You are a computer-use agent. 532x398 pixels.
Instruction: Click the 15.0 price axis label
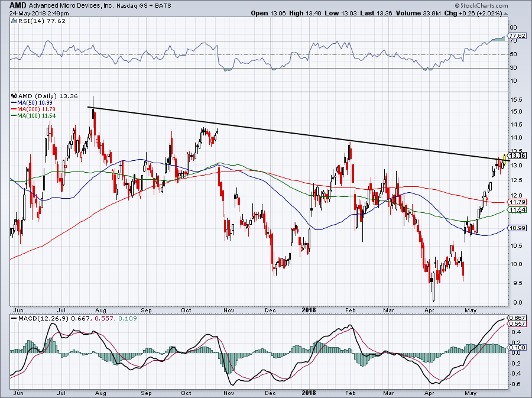(516, 112)
